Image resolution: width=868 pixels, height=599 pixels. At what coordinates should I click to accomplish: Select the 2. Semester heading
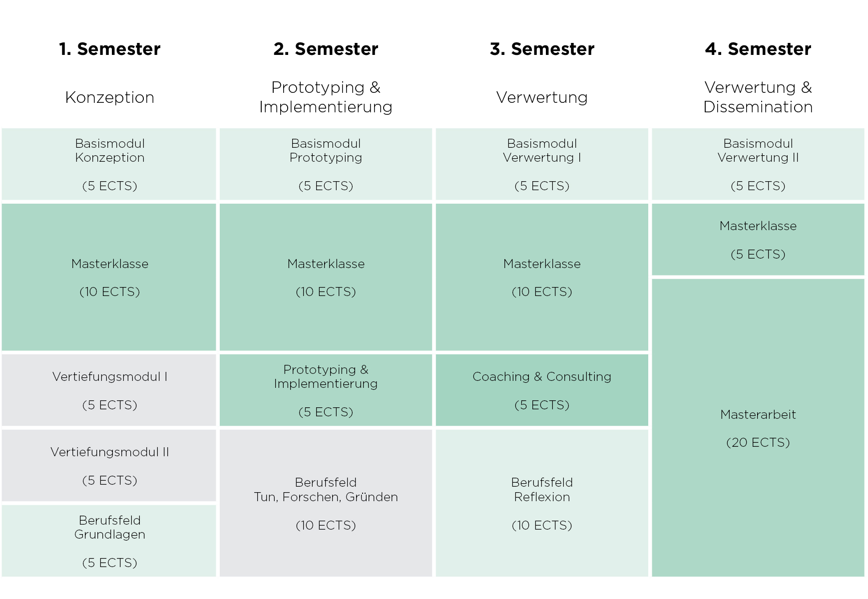click(x=326, y=49)
